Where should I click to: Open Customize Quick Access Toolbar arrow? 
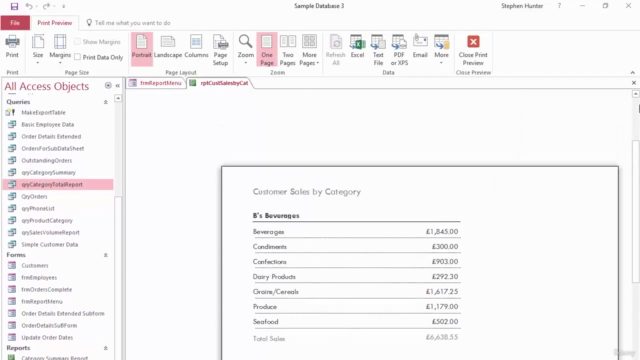pyautogui.click(x=64, y=7)
